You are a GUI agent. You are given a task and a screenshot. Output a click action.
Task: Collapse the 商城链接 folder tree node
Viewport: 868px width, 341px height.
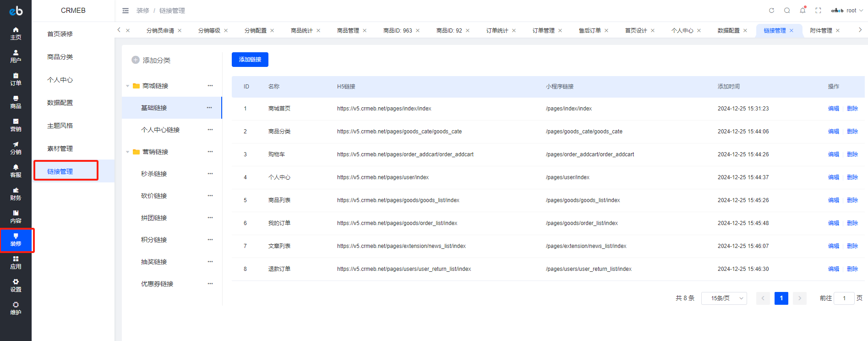tap(128, 86)
